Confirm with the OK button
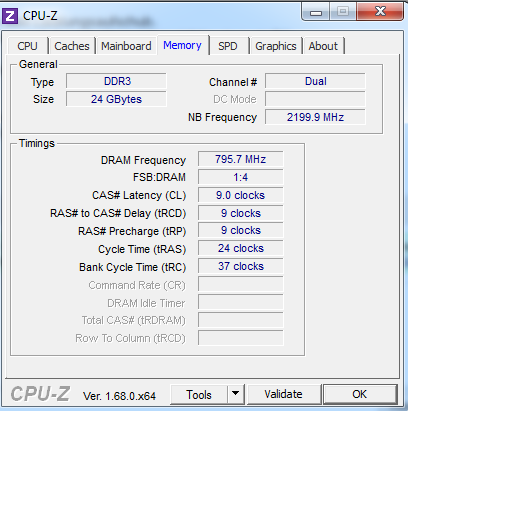 [360, 394]
